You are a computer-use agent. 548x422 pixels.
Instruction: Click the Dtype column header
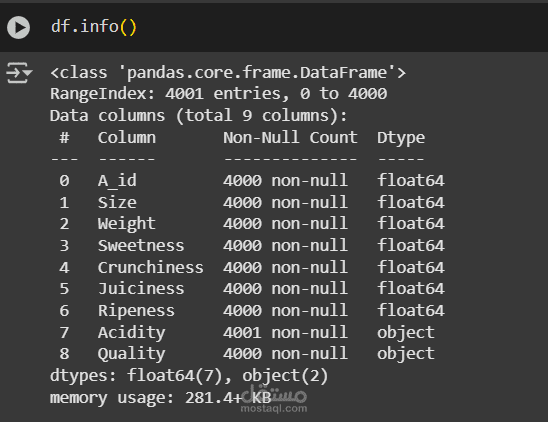pos(401,138)
